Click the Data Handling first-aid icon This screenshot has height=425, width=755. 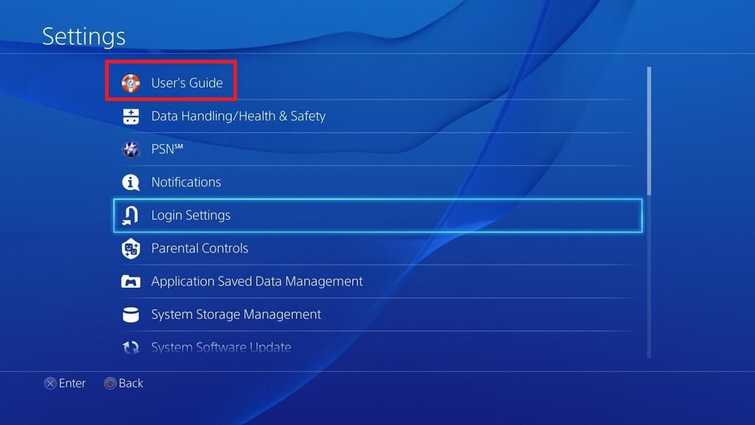pos(130,116)
